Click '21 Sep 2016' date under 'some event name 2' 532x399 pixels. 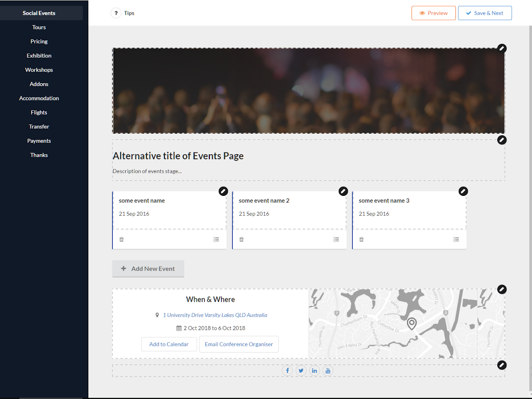254,214
